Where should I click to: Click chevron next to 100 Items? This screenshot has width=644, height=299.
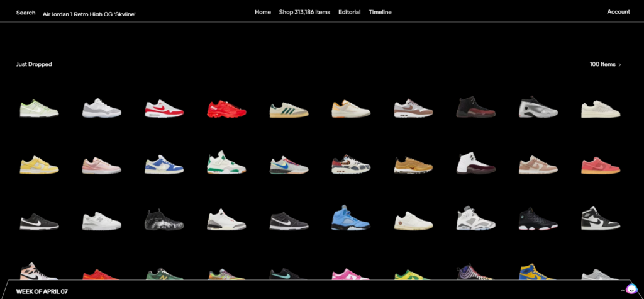(x=620, y=65)
